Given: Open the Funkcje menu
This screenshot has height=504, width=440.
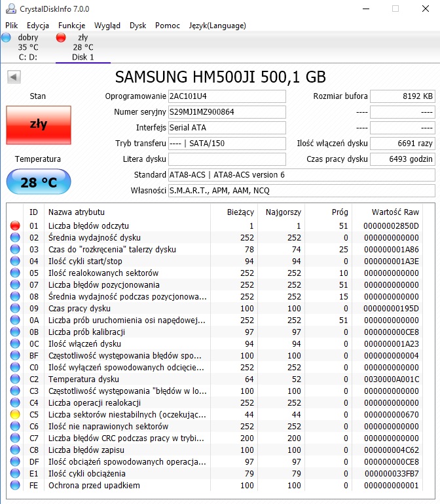Looking at the screenshot, I should pyautogui.click(x=71, y=26).
